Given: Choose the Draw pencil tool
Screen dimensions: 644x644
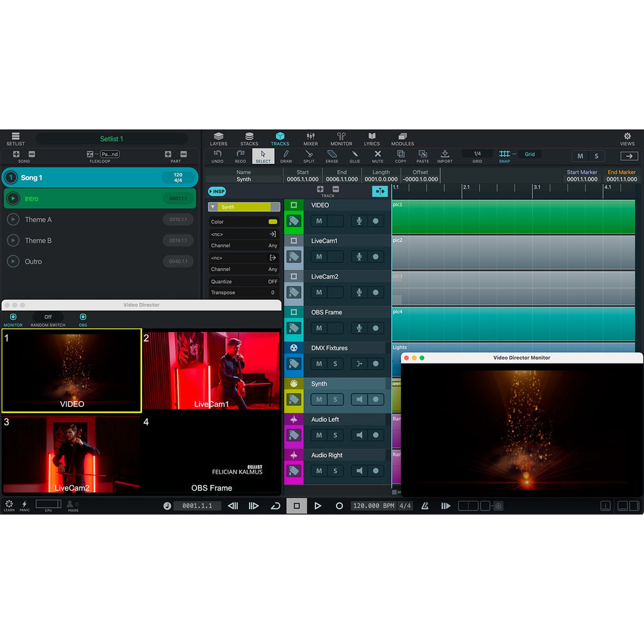Looking at the screenshot, I should 286,156.
